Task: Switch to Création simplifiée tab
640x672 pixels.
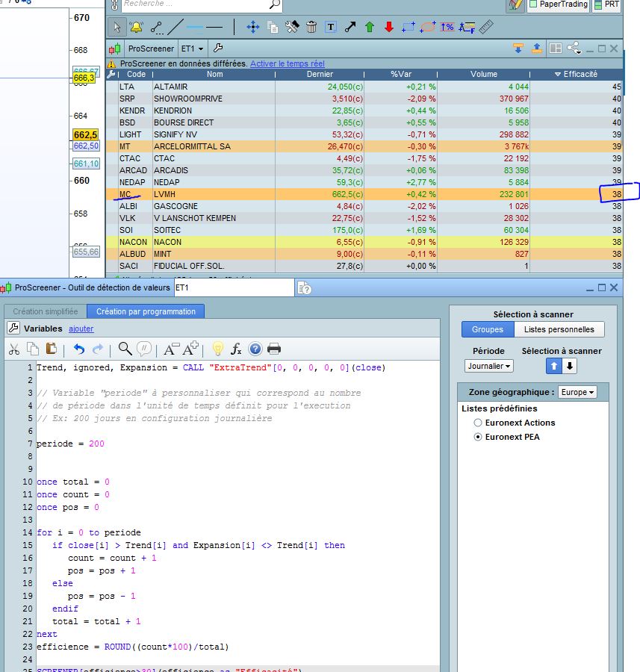Action: [x=46, y=311]
